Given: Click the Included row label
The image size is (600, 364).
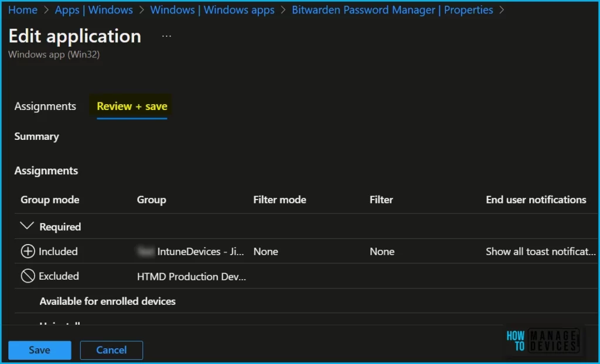Looking at the screenshot, I should (x=58, y=252).
